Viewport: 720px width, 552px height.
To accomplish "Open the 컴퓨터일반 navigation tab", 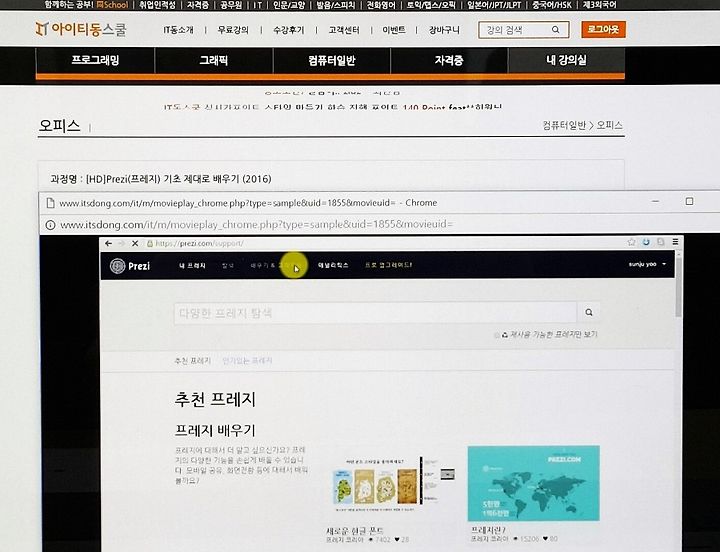I will coord(332,60).
